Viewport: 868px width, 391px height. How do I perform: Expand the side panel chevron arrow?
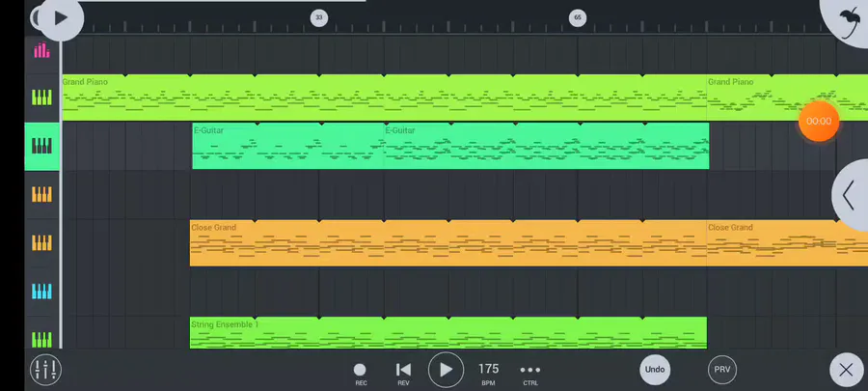851,195
